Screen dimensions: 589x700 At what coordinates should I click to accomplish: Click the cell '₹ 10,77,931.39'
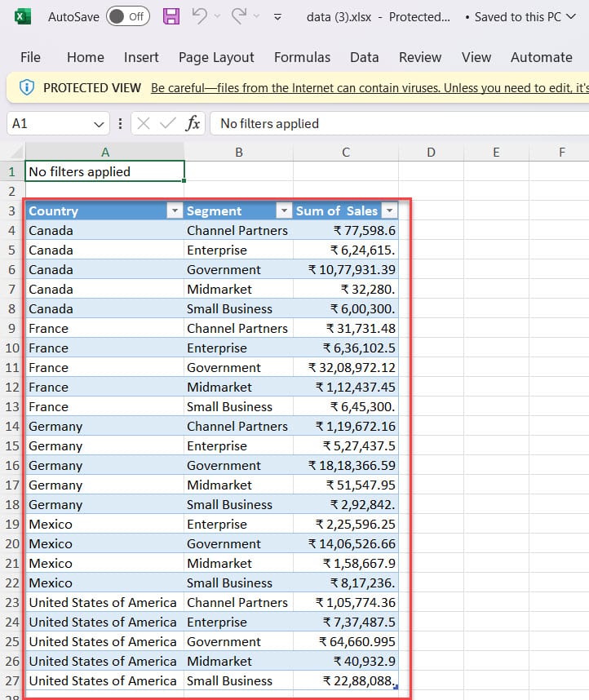click(346, 270)
